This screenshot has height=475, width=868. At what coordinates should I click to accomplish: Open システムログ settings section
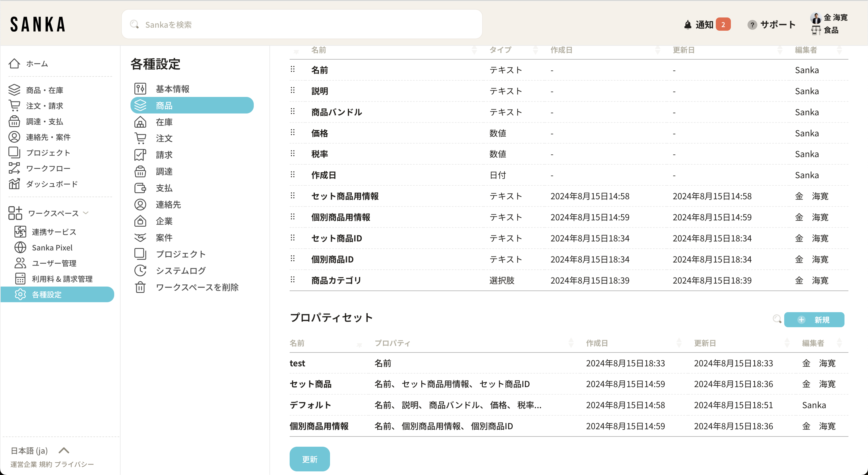tap(180, 271)
